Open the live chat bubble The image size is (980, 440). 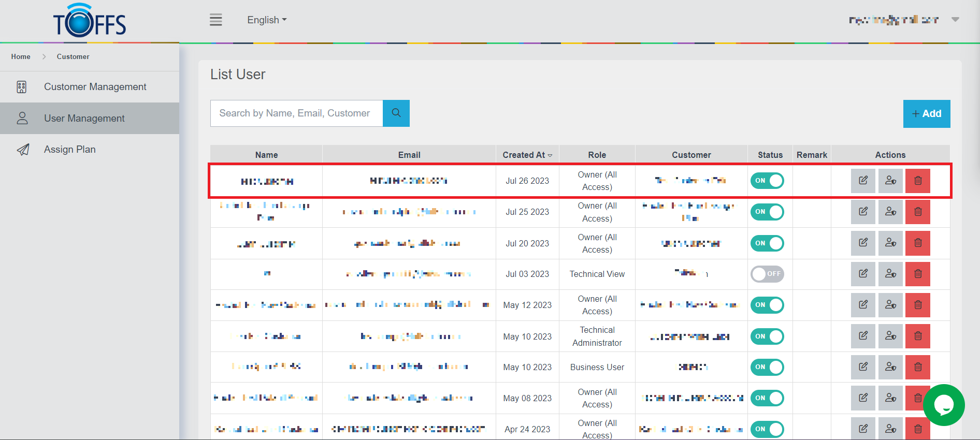pyautogui.click(x=943, y=405)
